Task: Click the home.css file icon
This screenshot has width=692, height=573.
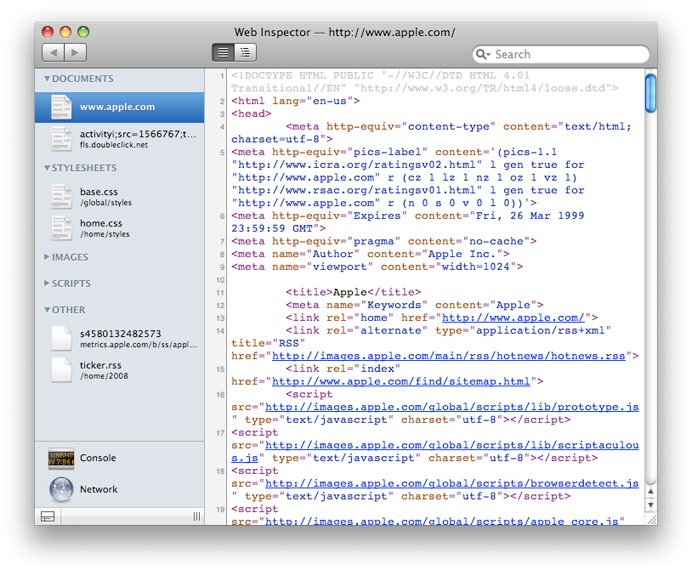Action: pos(61,228)
